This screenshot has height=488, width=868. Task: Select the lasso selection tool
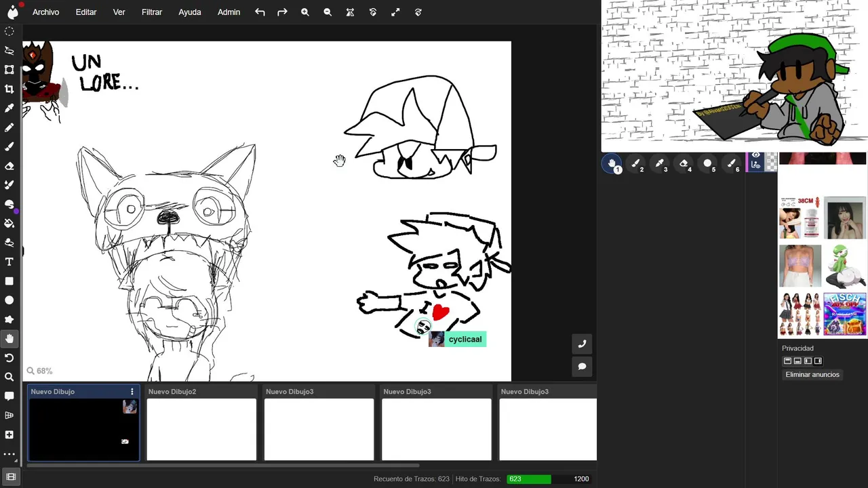(9, 50)
